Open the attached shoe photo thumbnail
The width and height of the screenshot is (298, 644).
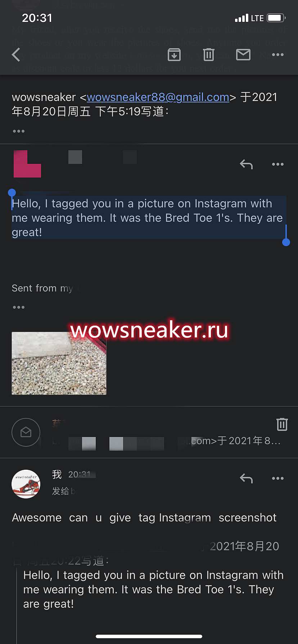(x=59, y=363)
